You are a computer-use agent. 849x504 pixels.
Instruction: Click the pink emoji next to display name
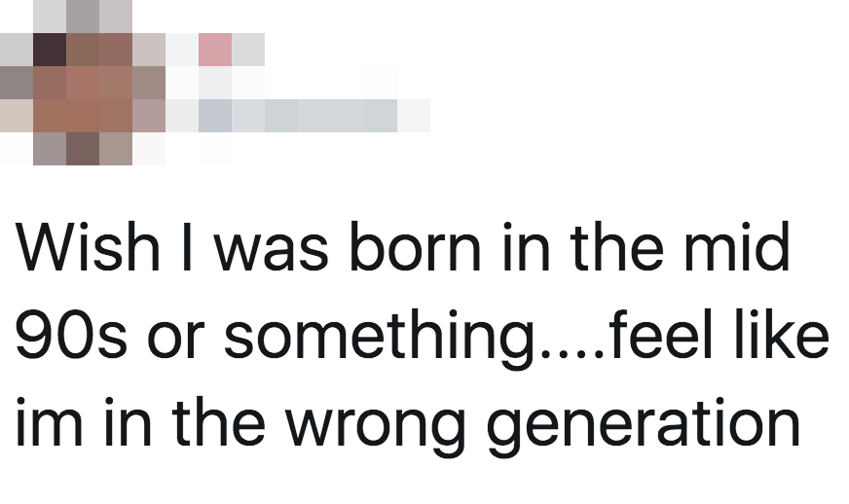215,50
